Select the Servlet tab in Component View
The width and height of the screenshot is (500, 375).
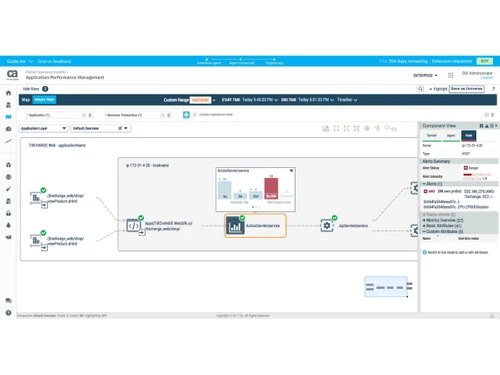pyautogui.click(x=432, y=135)
